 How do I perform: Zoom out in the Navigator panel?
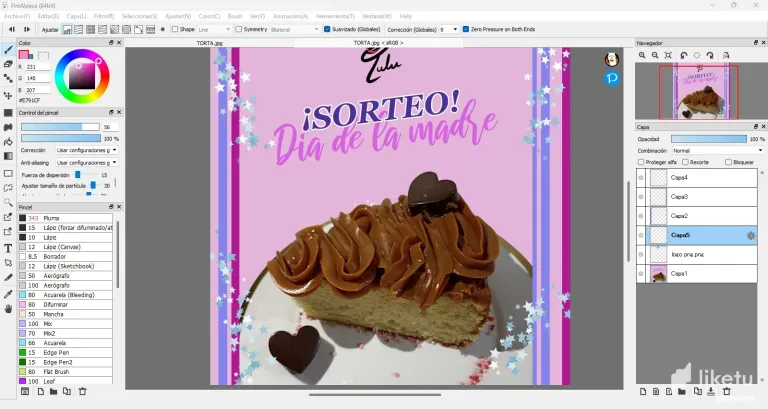tap(655, 55)
